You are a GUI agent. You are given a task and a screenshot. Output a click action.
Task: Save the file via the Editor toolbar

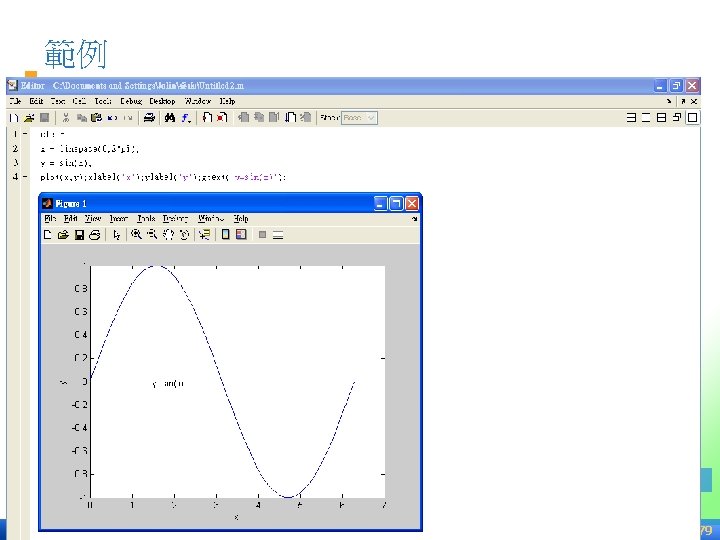point(45,118)
